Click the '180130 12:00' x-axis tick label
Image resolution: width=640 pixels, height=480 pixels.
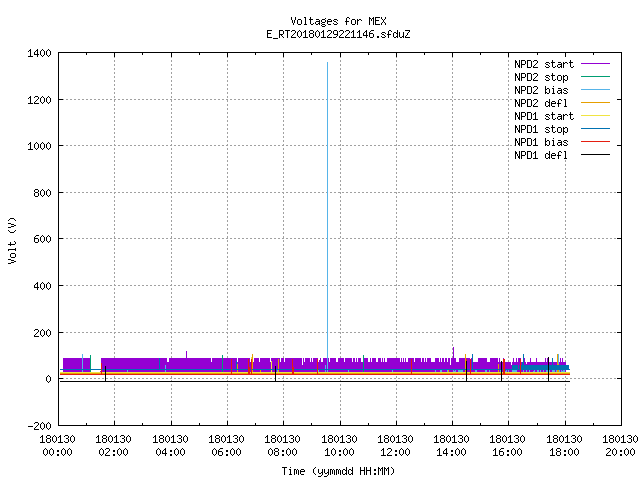pos(395,446)
